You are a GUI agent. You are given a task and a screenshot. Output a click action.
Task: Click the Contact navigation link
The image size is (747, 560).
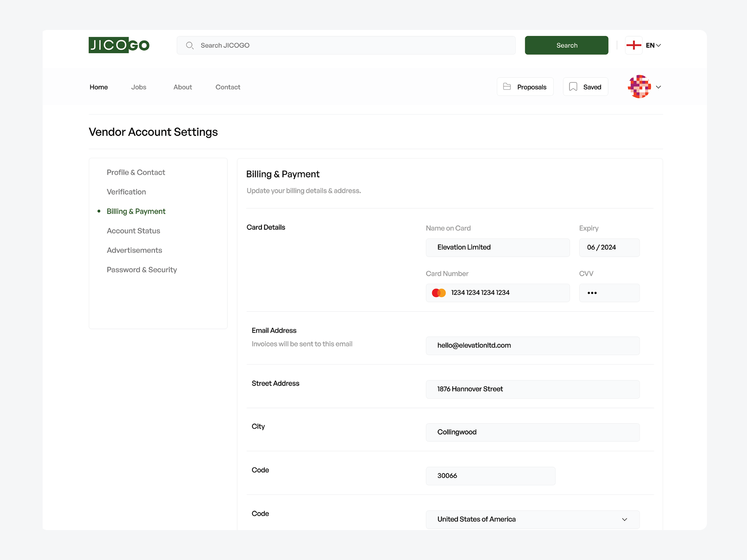(228, 87)
